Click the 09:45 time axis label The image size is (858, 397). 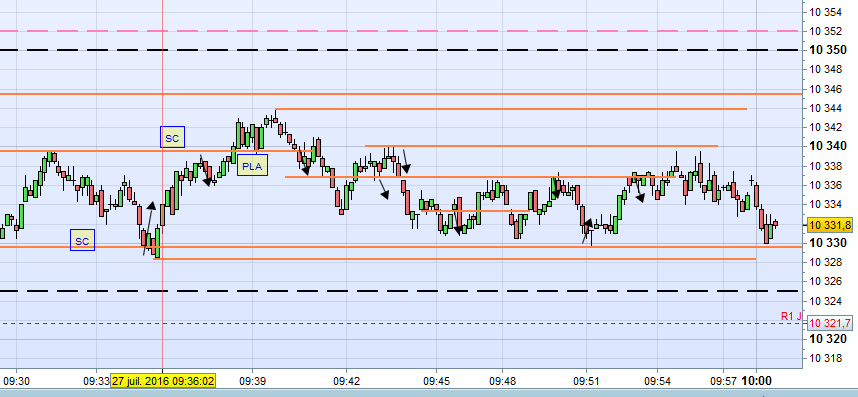point(436,380)
